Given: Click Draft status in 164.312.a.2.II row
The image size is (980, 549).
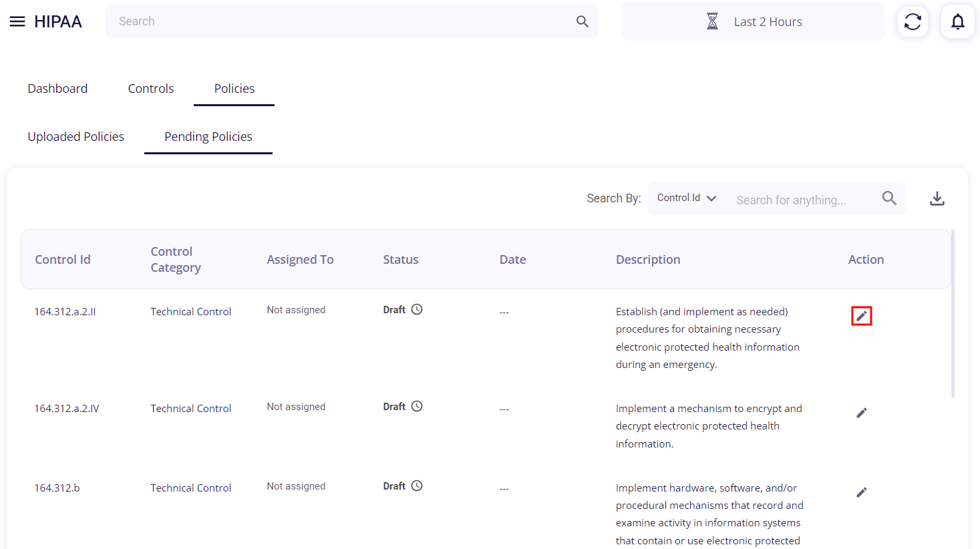Looking at the screenshot, I should point(394,310).
